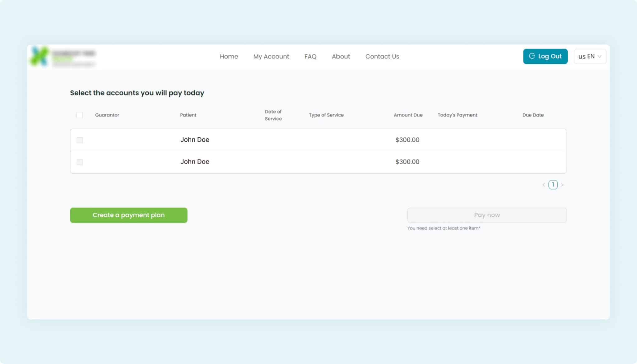
Task: Open the My Account menu
Action: 271,56
